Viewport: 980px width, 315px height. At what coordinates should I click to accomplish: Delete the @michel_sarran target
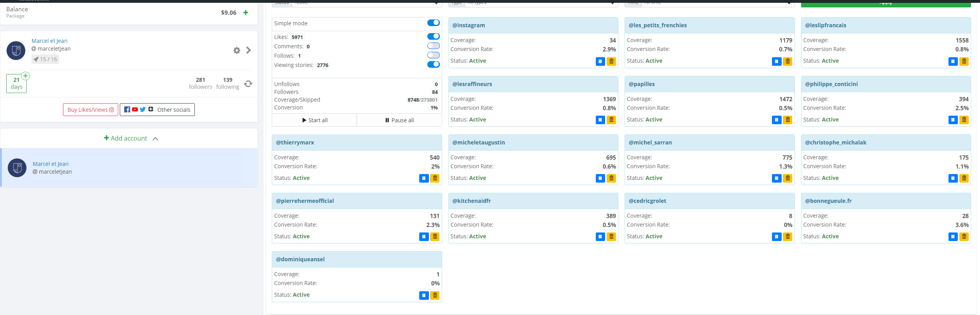click(787, 178)
